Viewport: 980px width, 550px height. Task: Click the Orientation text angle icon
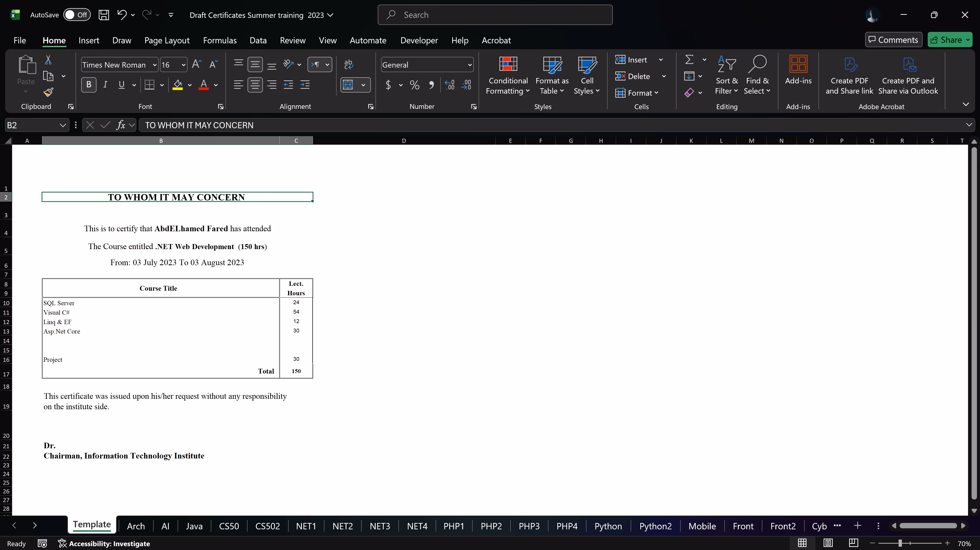288,64
